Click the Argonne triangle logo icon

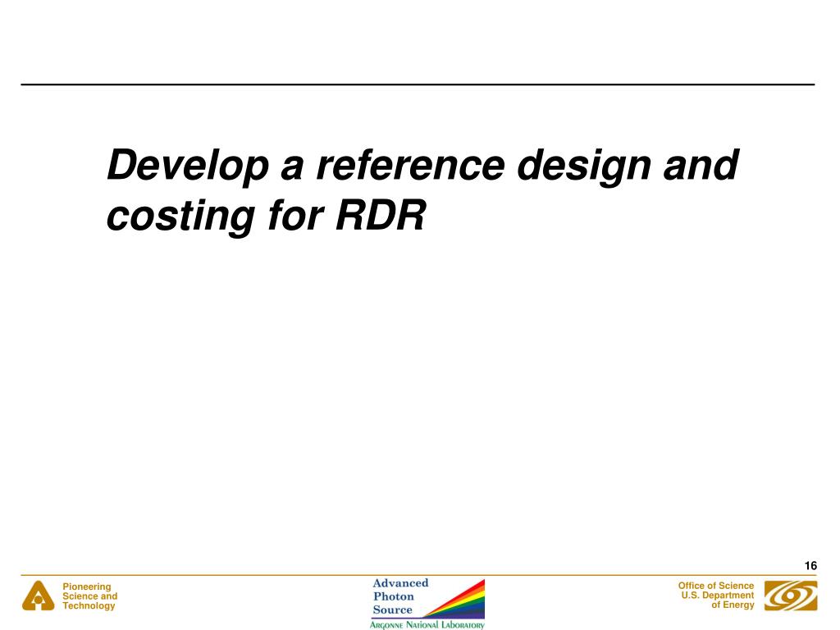[38, 596]
